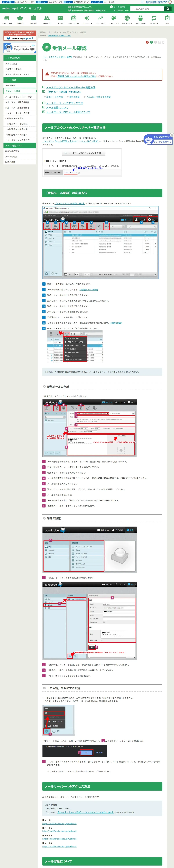Select グループメール確認(無料) in the sidebar
Viewport: 174px width, 868px height.
click(x=20, y=107)
